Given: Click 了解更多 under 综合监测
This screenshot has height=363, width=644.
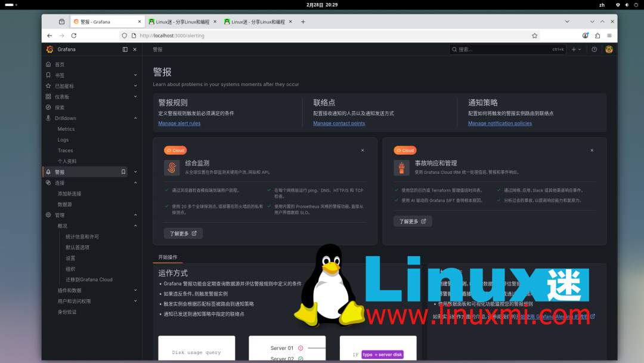Looking at the screenshot, I should [x=182, y=233].
